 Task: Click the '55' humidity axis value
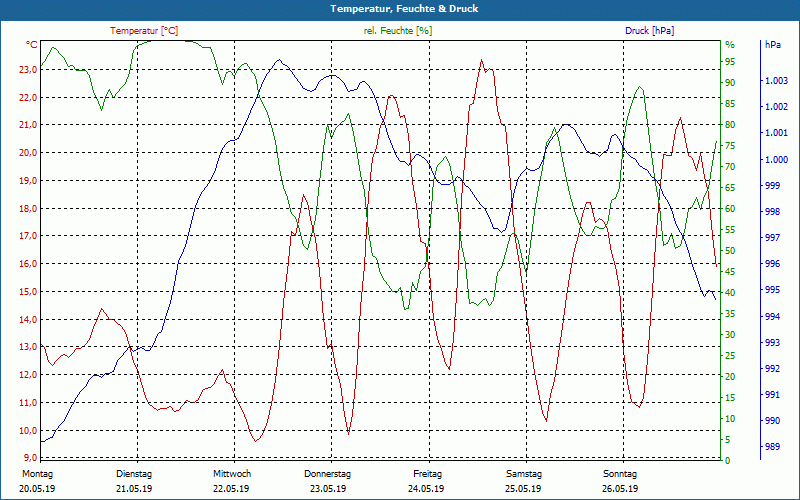pos(730,230)
